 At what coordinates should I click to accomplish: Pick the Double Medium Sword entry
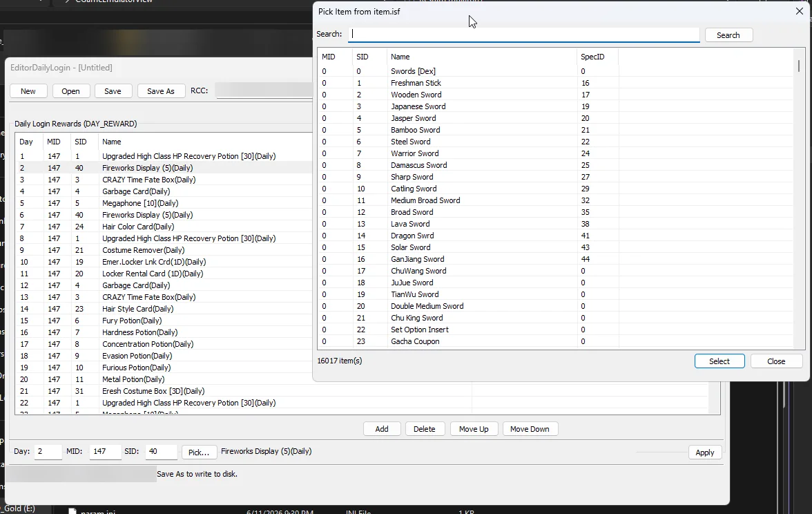pyautogui.click(x=555, y=306)
